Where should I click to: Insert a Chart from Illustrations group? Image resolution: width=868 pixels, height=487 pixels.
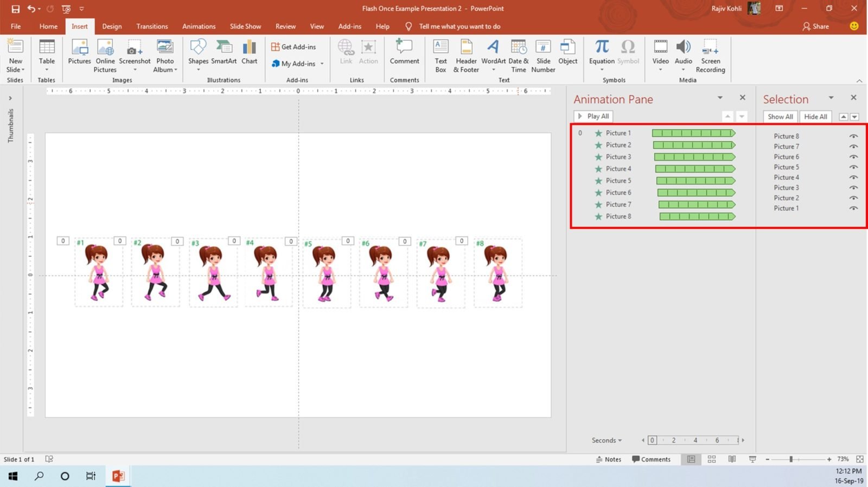coord(250,53)
